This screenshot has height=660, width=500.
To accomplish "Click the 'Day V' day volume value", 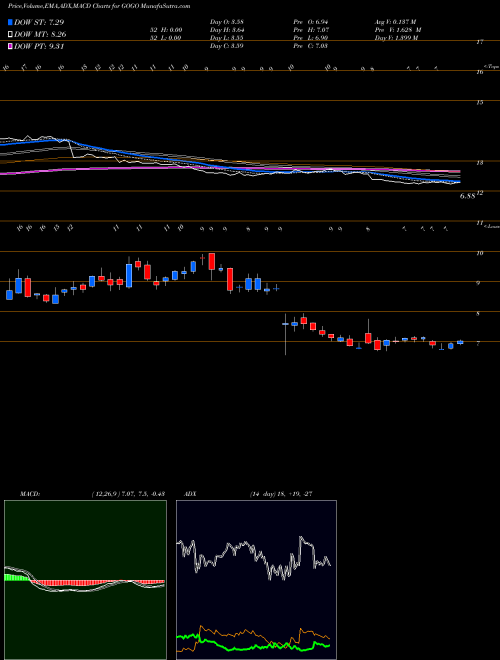I will click(x=398, y=38).
